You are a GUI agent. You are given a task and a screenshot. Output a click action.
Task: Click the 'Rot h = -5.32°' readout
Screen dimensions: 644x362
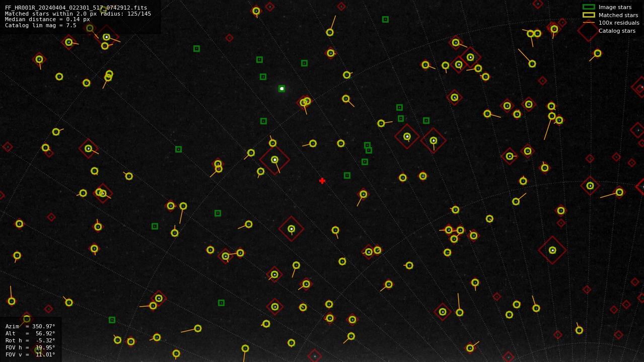(x=30, y=340)
